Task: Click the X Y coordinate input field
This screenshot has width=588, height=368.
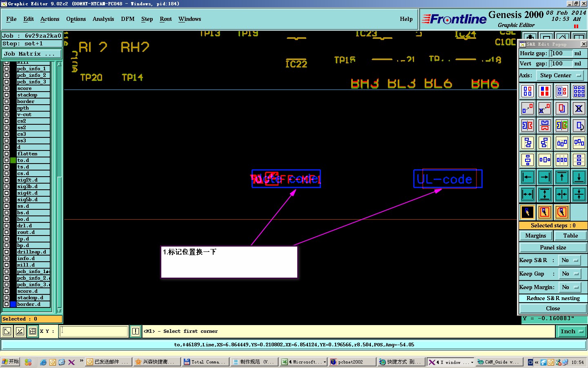Action: [x=94, y=331]
